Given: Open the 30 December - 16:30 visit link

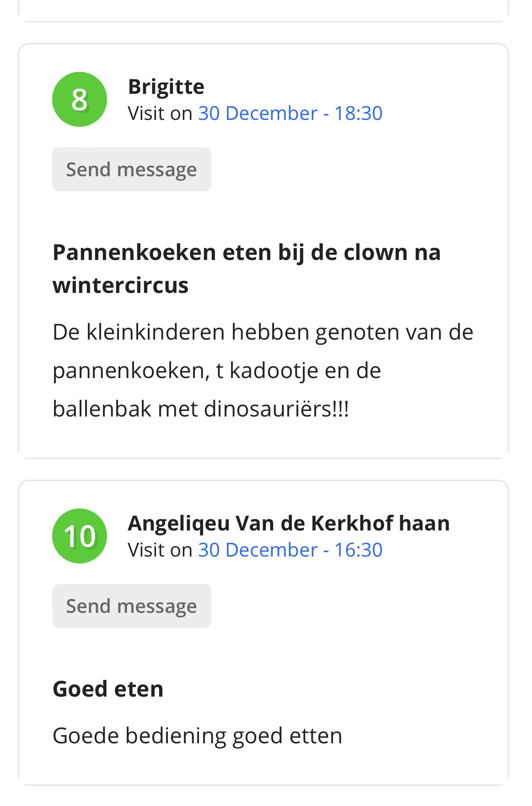Looking at the screenshot, I should (x=290, y=550).
